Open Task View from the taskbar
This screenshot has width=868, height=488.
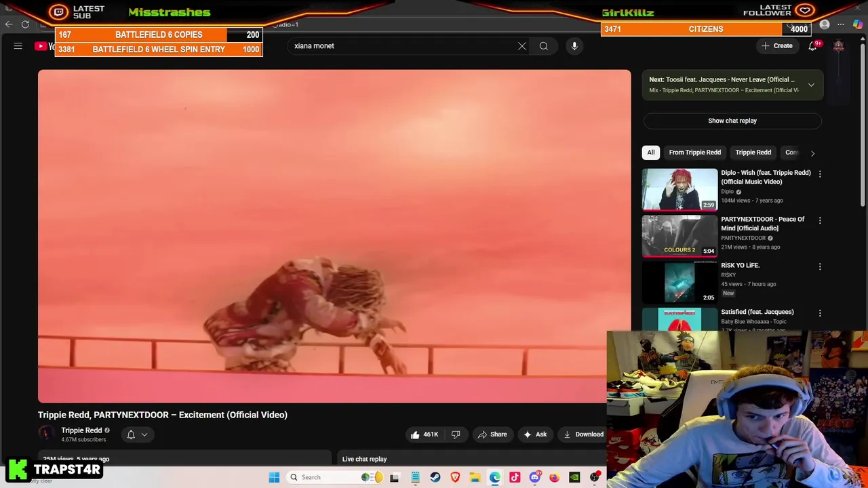[395, 477]
